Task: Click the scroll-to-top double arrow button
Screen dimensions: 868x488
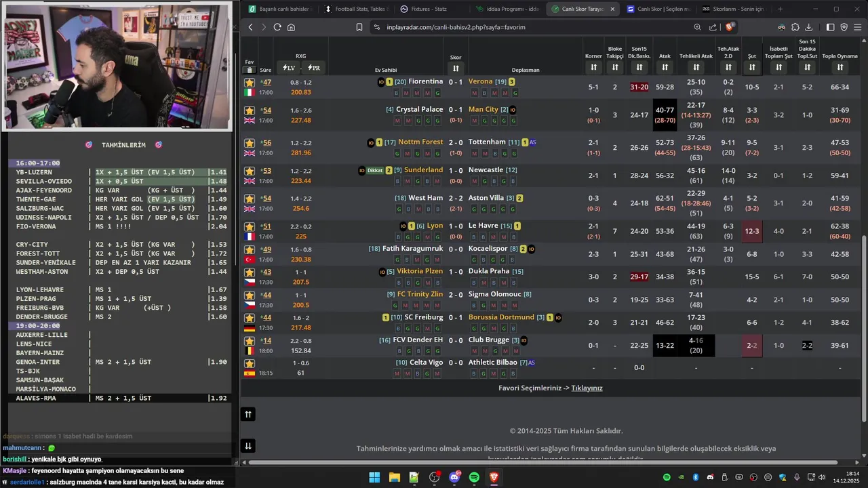Action: click(x=248, y=414)
